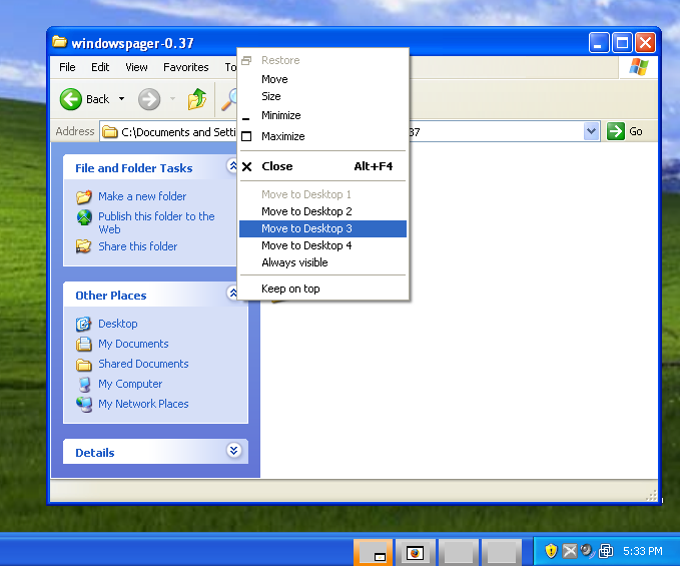Click Publish this folder to the Web

[x=156, y=222]
